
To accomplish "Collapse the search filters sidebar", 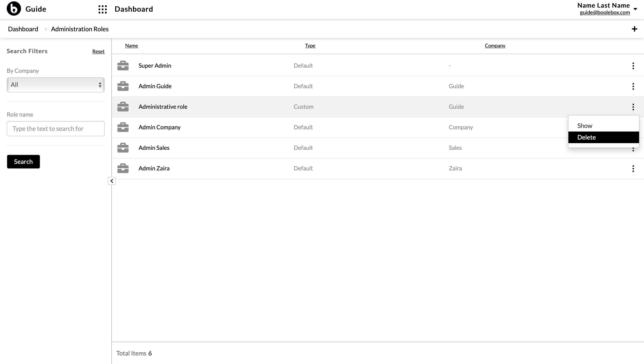I will point(112,181).
